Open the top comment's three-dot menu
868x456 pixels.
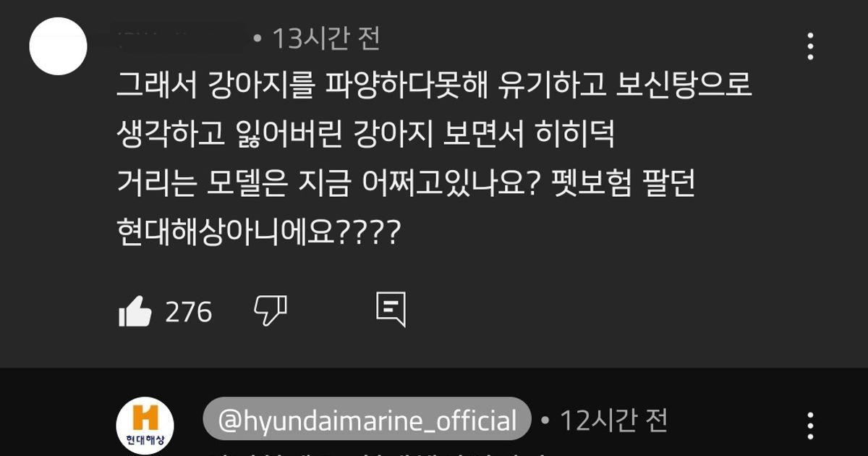[x=810, y=46]
